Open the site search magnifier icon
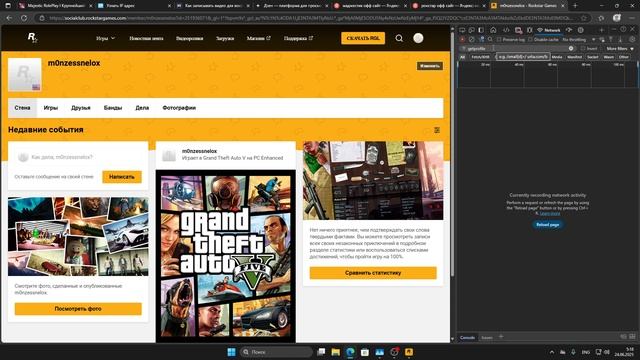 [x=399, y=38]
